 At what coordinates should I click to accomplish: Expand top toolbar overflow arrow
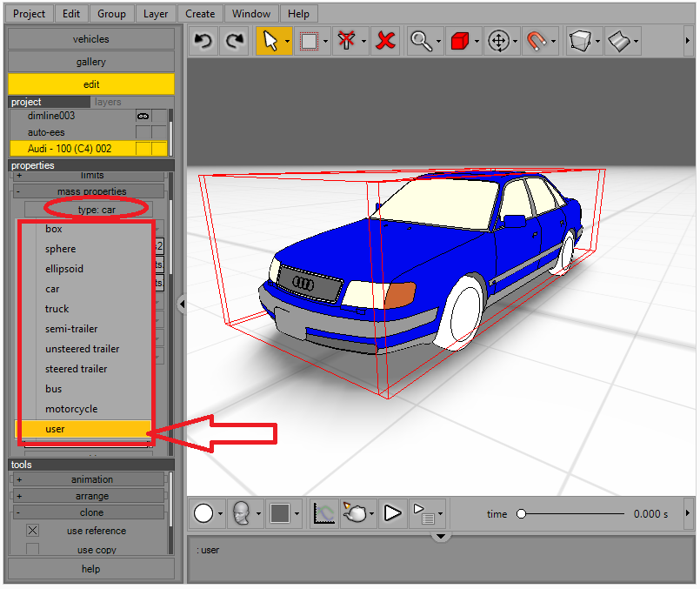tap(688, 41)
